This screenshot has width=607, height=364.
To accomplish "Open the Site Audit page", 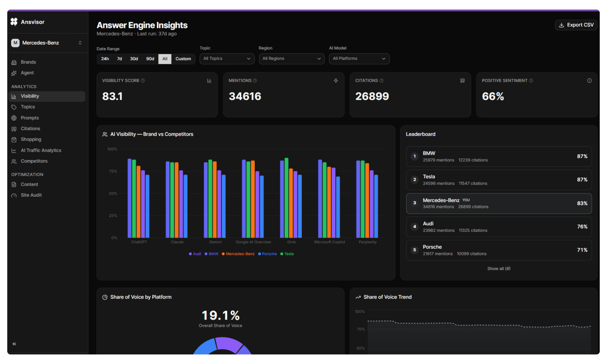I will [x=47, y=195].
